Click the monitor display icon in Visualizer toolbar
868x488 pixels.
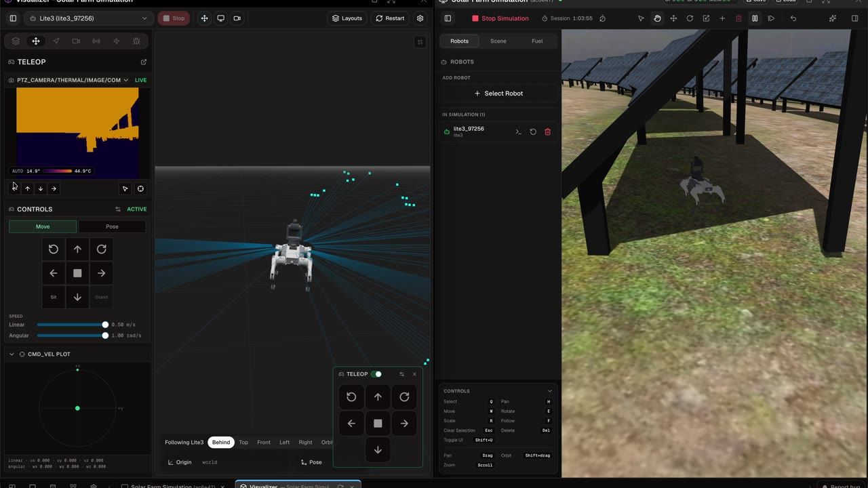pos(220,18)
